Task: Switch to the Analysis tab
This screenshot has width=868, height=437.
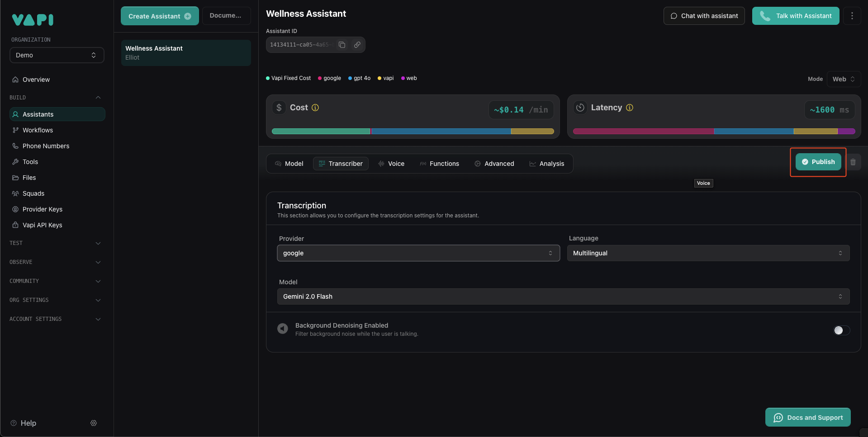Action: coord(547,164)
